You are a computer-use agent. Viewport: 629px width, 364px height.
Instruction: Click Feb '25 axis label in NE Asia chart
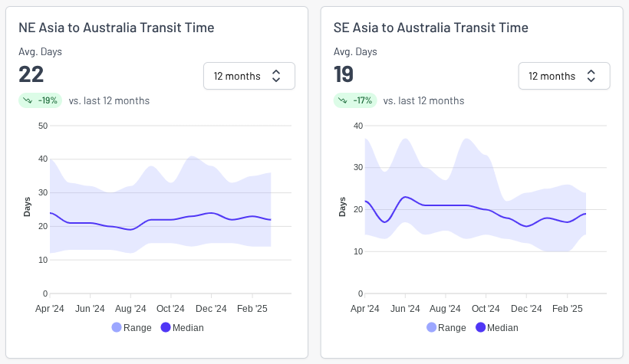coord(252,309)
